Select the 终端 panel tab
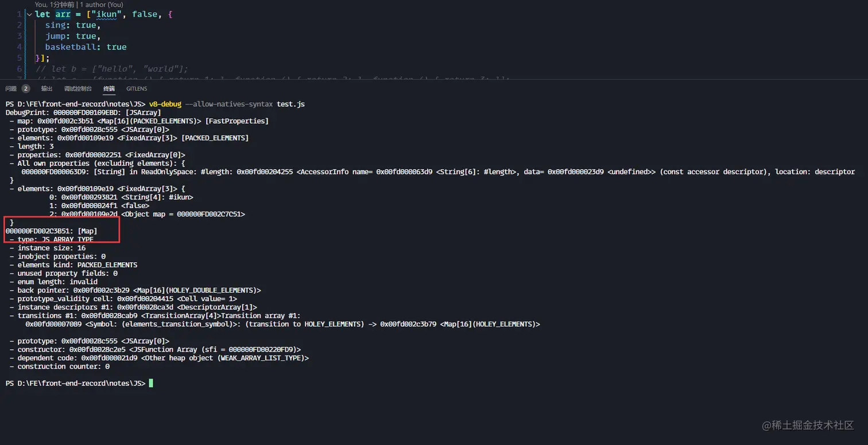 (109, 89)
